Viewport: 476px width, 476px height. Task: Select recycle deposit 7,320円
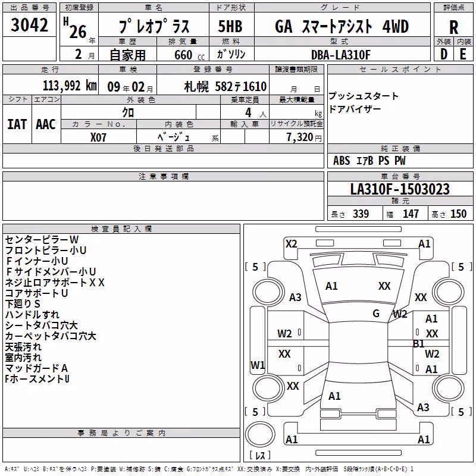pos(304,137)
